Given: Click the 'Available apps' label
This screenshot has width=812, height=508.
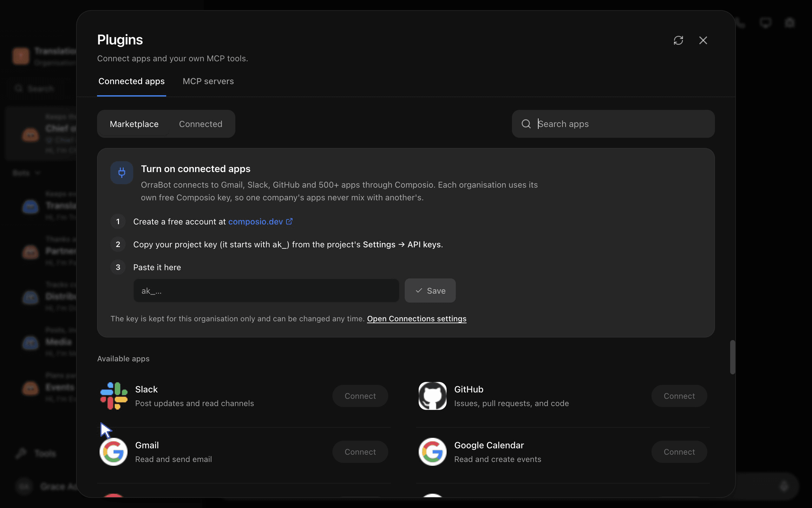Looking at the screenshot, I should click(123, 358).
